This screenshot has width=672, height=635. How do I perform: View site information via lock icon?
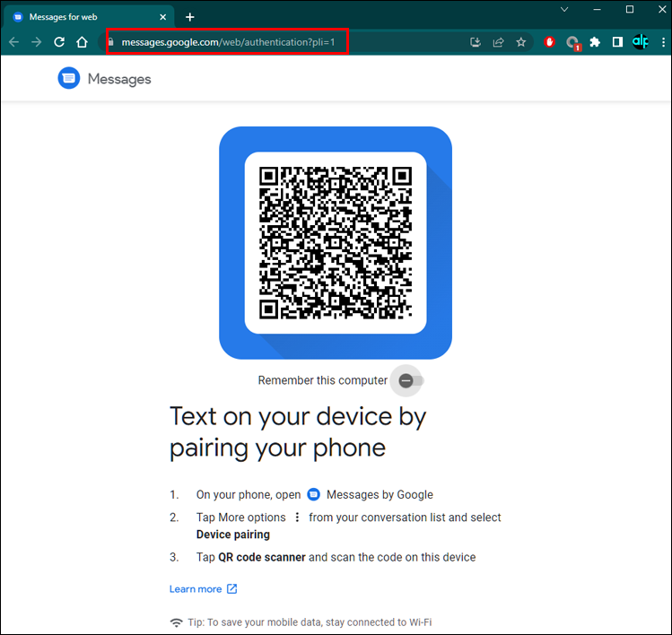[x=111, y=42]
